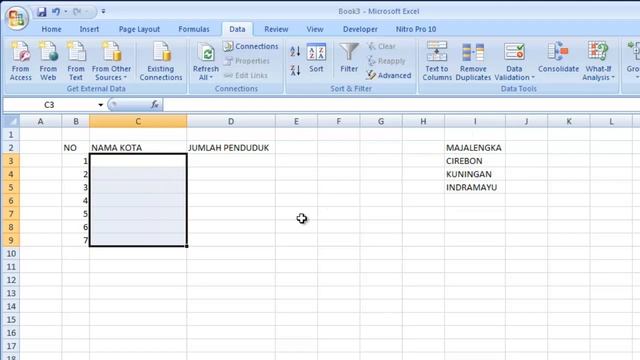Select the INDRAMAYU cell
The width and height of the screenshot is (640, 360).
(475, 187)
